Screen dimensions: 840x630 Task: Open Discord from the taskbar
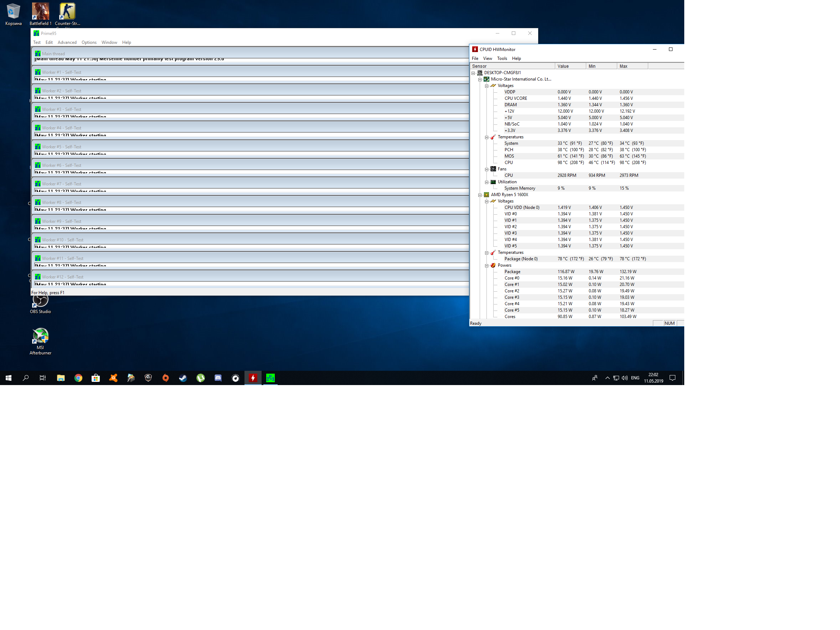[218, 378]
